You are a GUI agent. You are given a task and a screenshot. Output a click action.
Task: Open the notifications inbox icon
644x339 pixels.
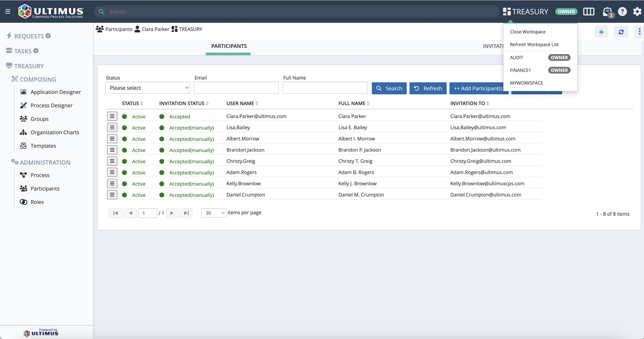pos(608,12)
